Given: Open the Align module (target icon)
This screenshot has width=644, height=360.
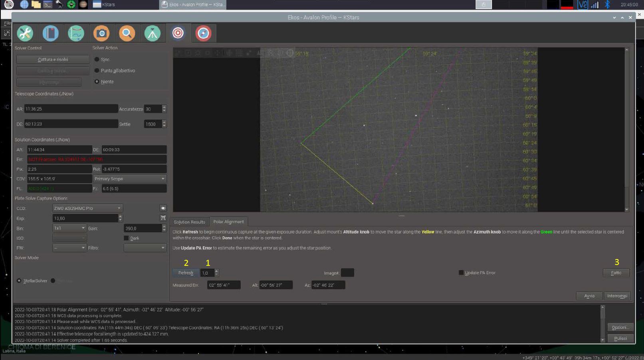Looking at the screenshot, I should point(178,33).
